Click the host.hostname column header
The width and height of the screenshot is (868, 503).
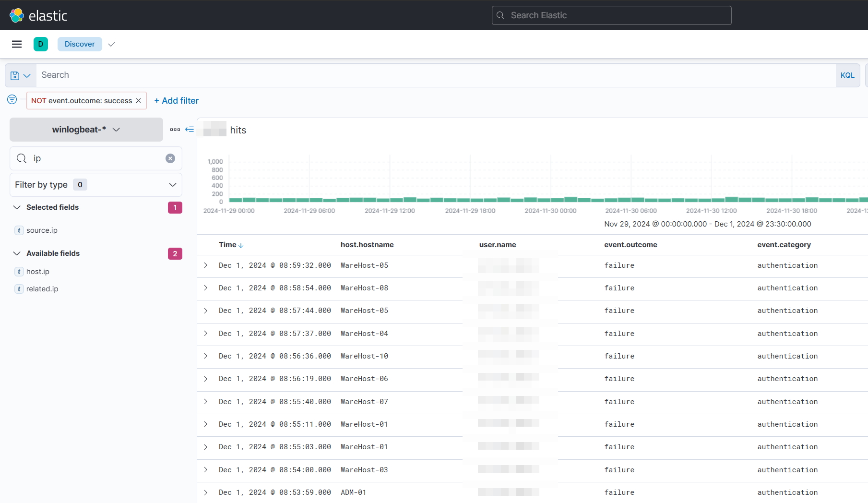click(x=367, y=245)
